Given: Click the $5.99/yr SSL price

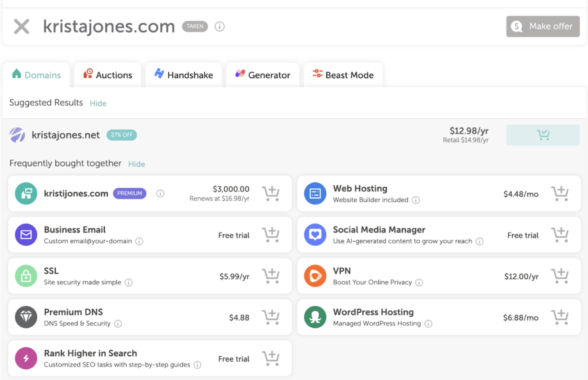Looking at the screenshot, I should click(x=234, y=277).
